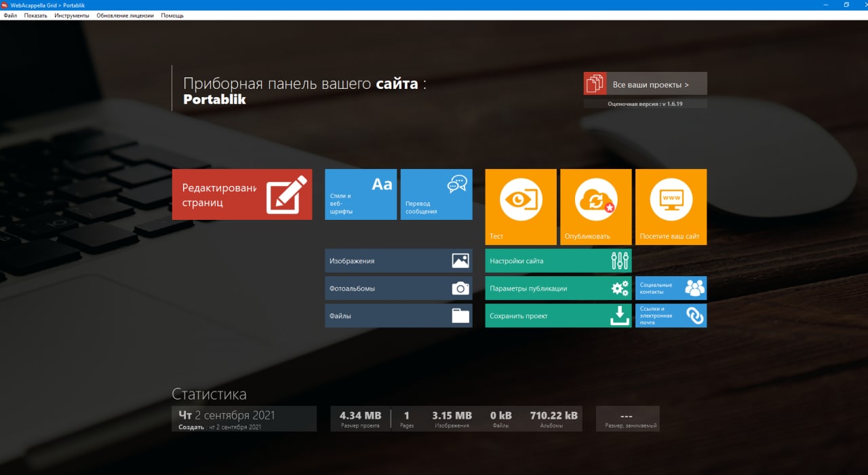The height and width of the screenshot is (475, 868).
Task: Open the Файл menu
Action: point(10,15)
